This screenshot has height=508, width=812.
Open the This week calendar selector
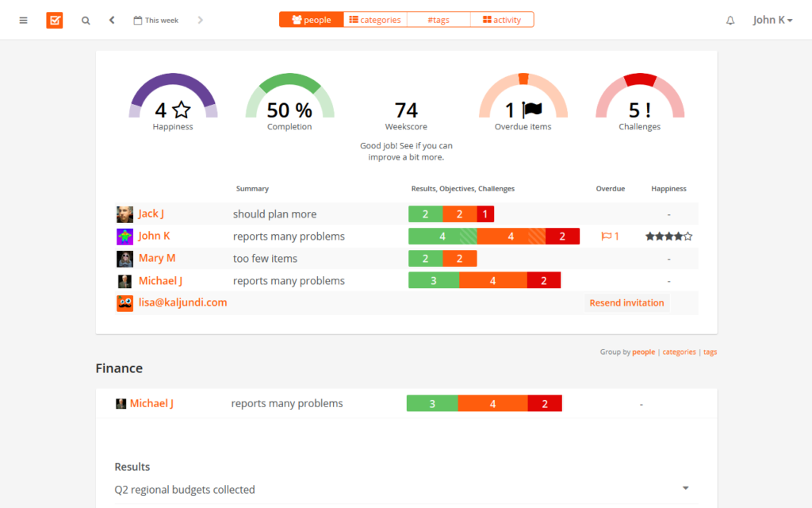pyautogui.click(x=156, y=20)
